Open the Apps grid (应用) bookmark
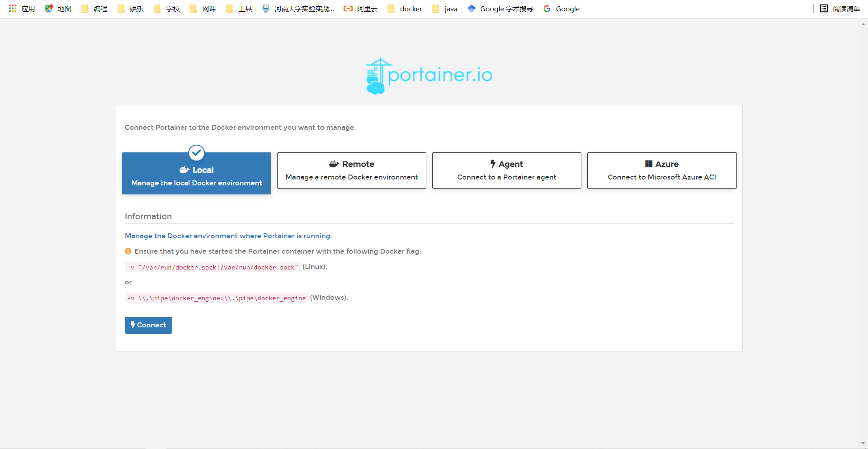Viewport: 868px width, 449px height. point(22,9)
